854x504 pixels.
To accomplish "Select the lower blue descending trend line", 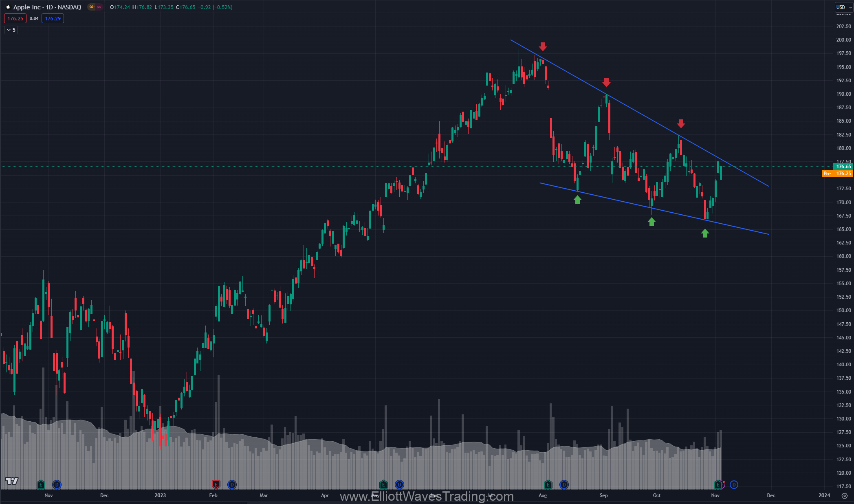I will (654, 209).
